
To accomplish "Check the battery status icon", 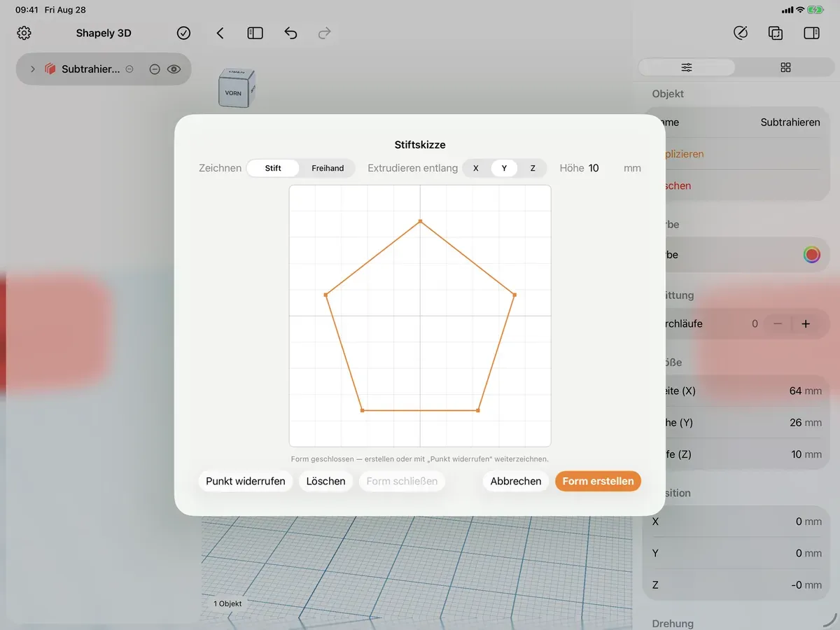I will (815, 10).
